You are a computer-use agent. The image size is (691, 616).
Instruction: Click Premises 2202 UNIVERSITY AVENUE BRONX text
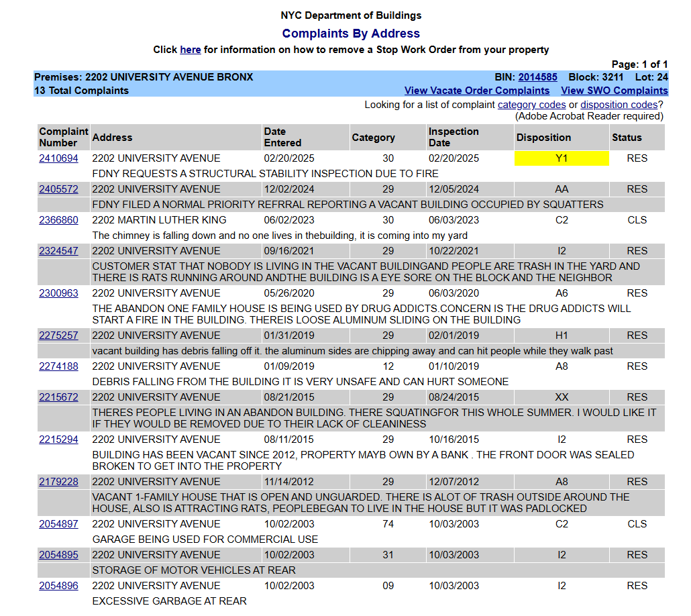coord(144,77)
